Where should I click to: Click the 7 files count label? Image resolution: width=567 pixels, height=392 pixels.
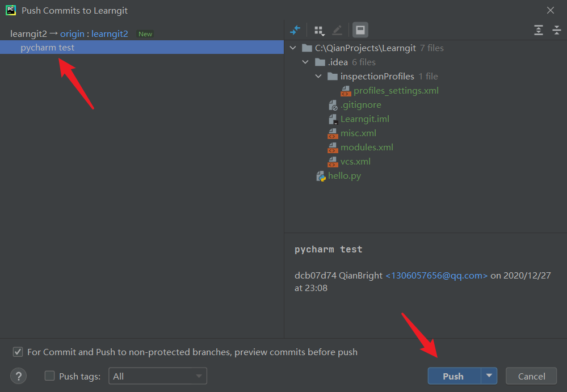pyautogui.click(x=432, y=48)
